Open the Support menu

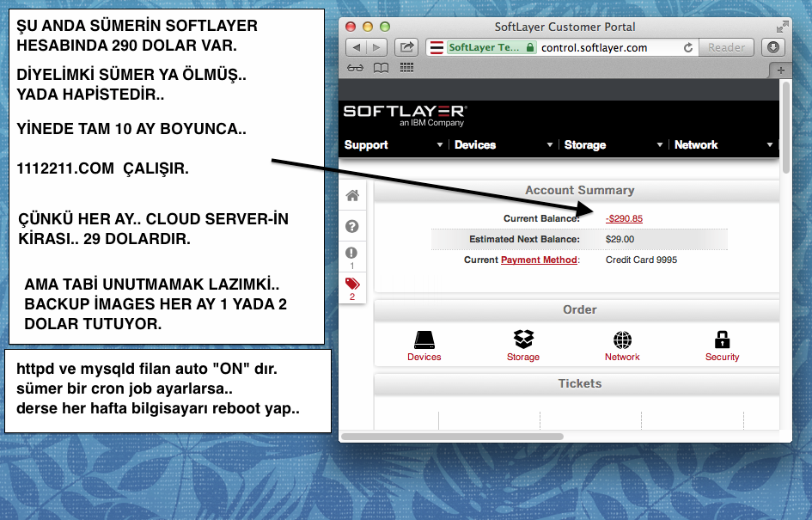pos(366,145)
